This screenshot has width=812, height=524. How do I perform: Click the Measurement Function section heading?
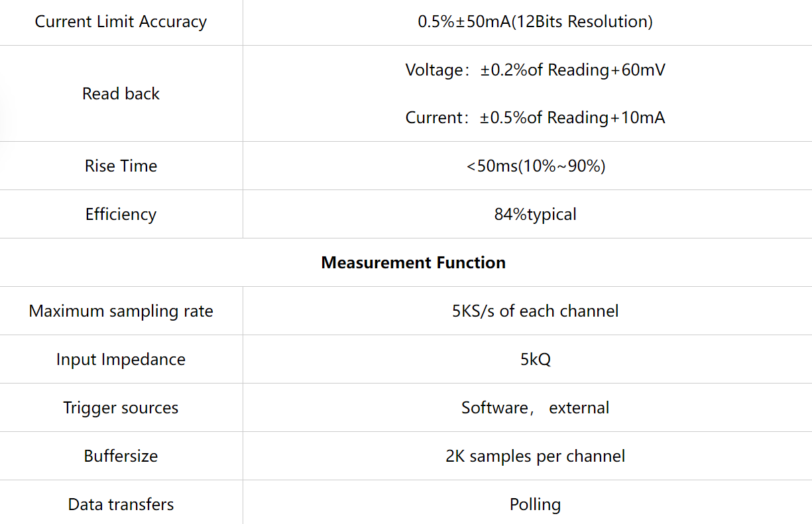413,262
